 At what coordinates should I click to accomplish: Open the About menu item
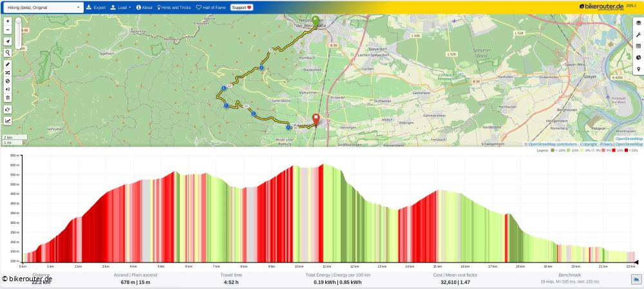click(x=144, y=7)
